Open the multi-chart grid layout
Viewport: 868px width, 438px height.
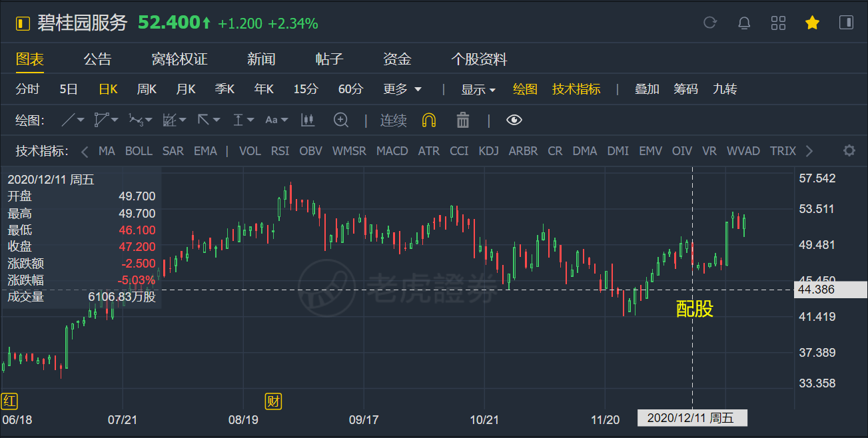[x=778, y=23]
